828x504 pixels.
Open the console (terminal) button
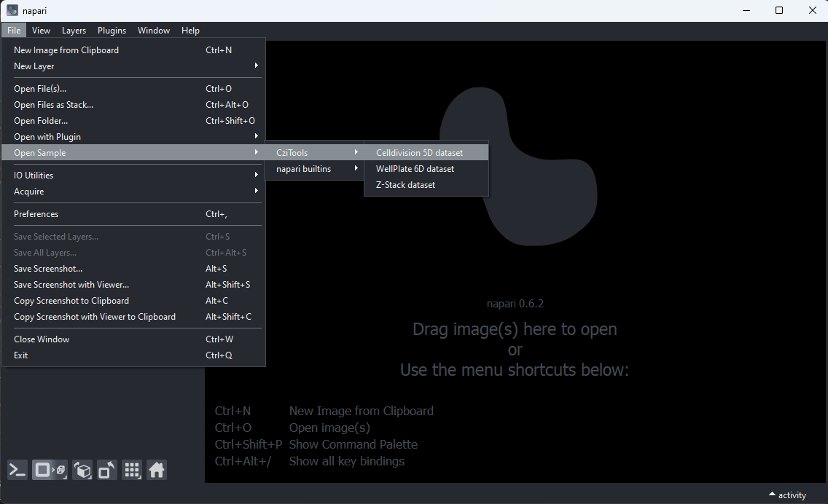click(x=17, y=470)
